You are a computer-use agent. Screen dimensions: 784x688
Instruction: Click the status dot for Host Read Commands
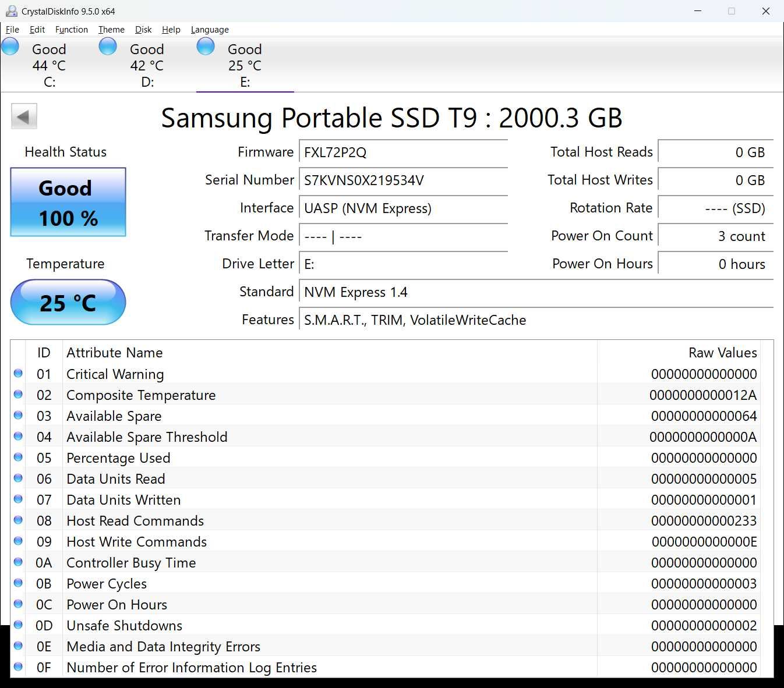[x=18, y=520]
